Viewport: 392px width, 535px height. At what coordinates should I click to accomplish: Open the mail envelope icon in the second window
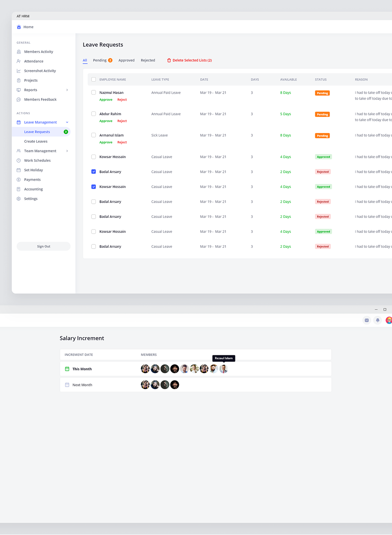(x=367, y=320)
